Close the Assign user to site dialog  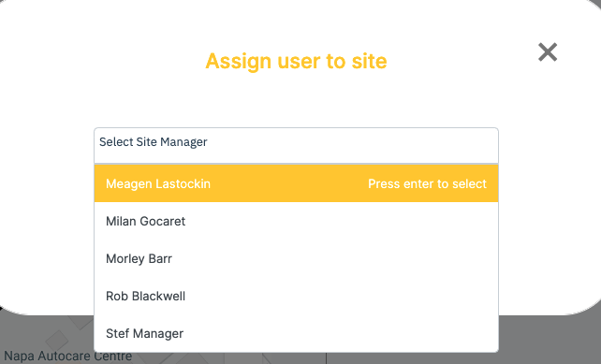tap(548, 52)
